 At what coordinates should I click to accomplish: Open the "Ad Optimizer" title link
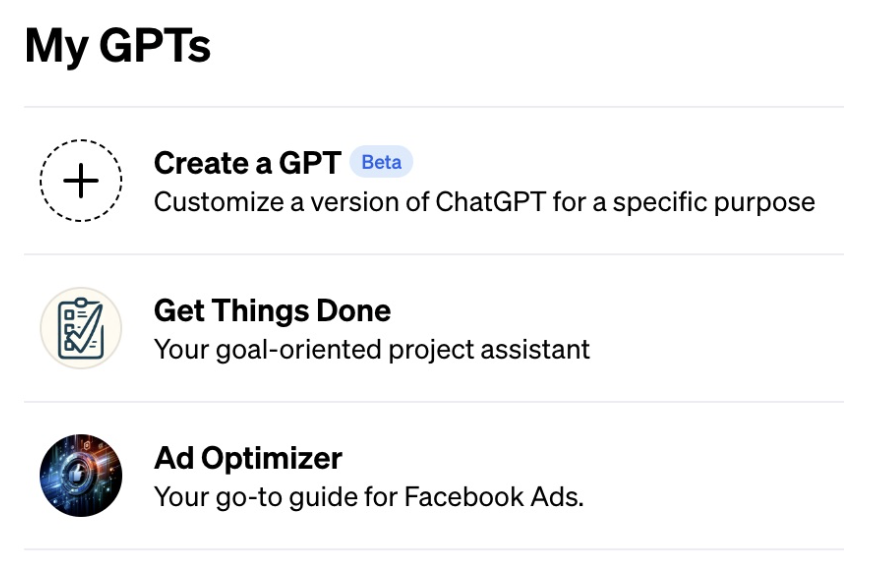click(248, 458)
